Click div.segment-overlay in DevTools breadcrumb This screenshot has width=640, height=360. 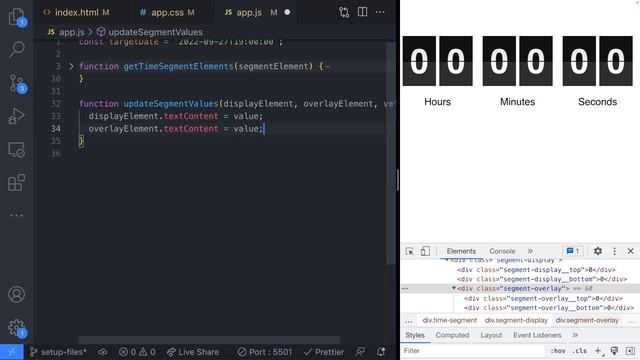point(587,320)
